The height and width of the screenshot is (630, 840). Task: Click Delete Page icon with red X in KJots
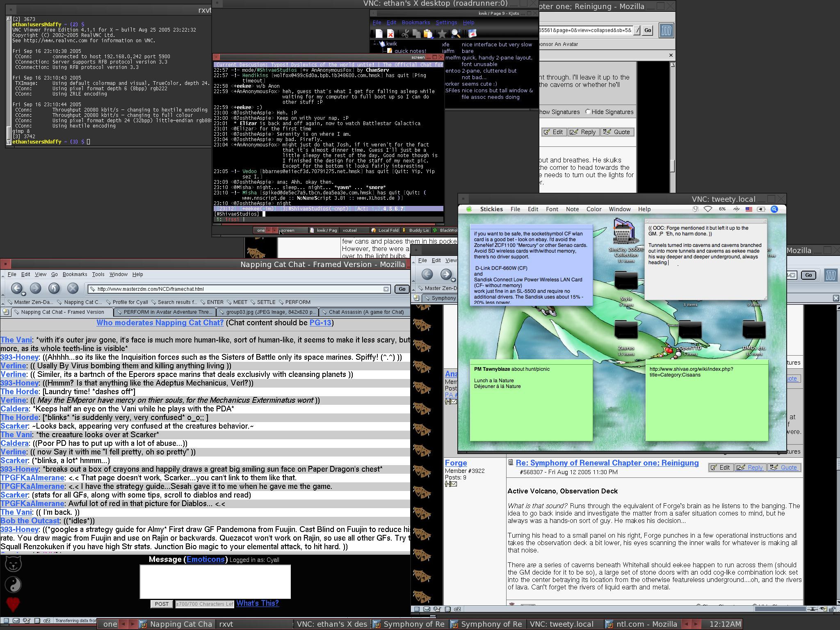390,34
